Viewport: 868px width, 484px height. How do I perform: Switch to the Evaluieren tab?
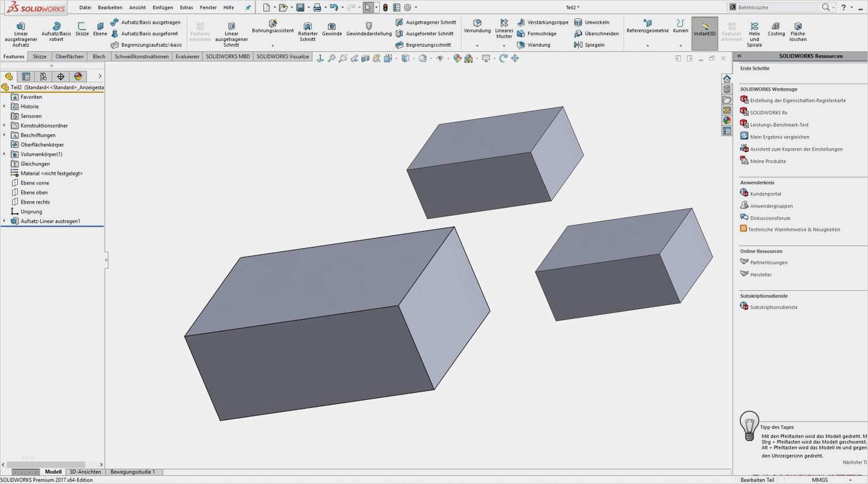[187, 57]
